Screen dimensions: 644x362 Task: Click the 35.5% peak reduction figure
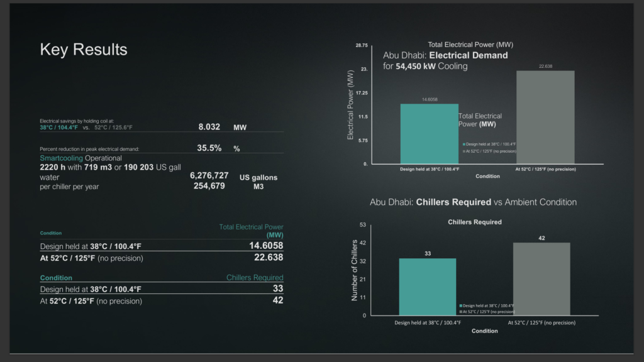tap(209, 148)
